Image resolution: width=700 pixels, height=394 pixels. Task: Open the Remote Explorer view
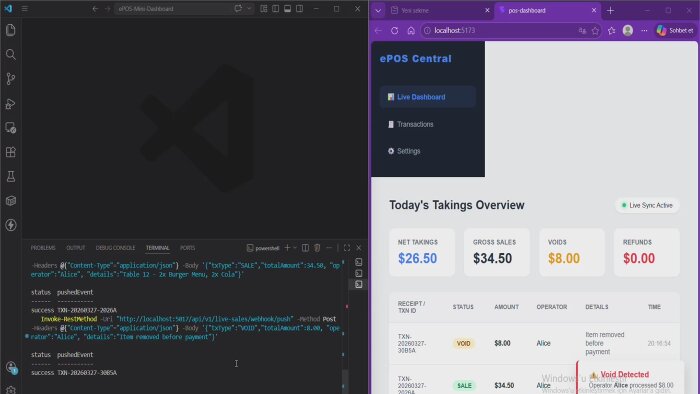(11, 128)
